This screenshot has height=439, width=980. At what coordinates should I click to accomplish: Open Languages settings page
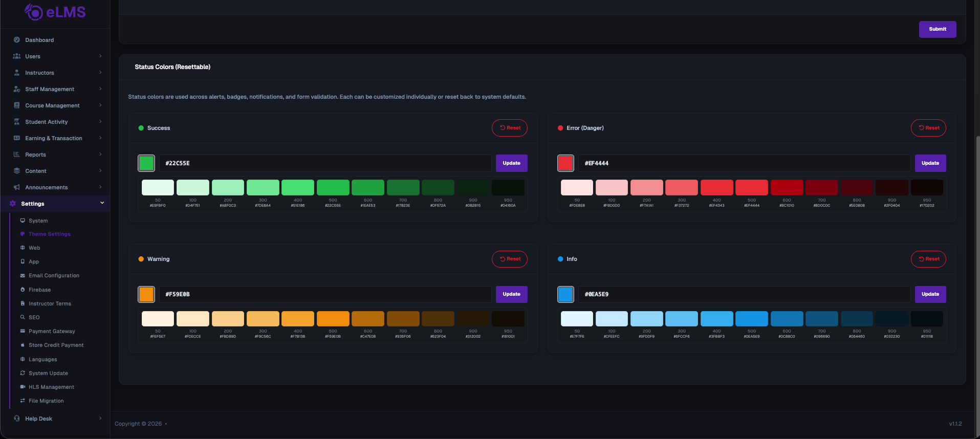click(43, 359)
